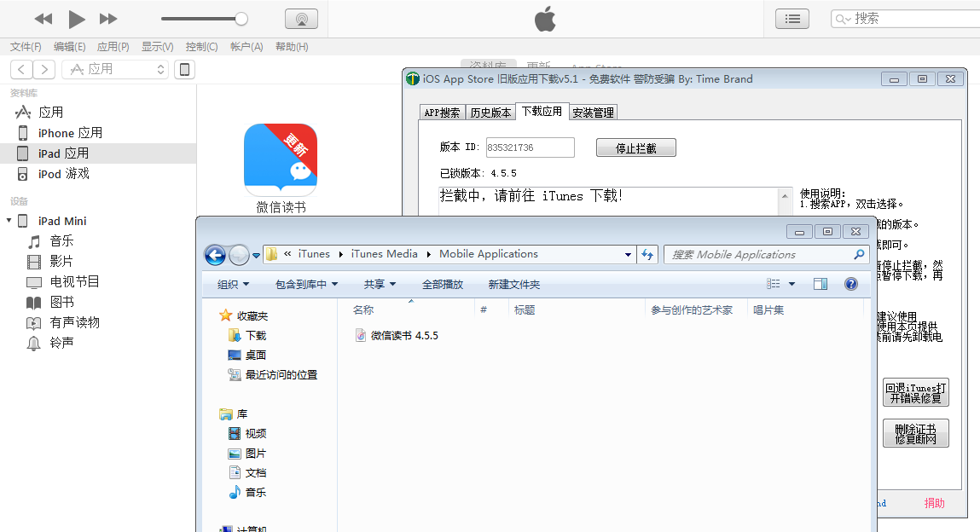980x532 pixels.
Task: Go forward with iTunes navigation arrow
Action: [43, 69]
